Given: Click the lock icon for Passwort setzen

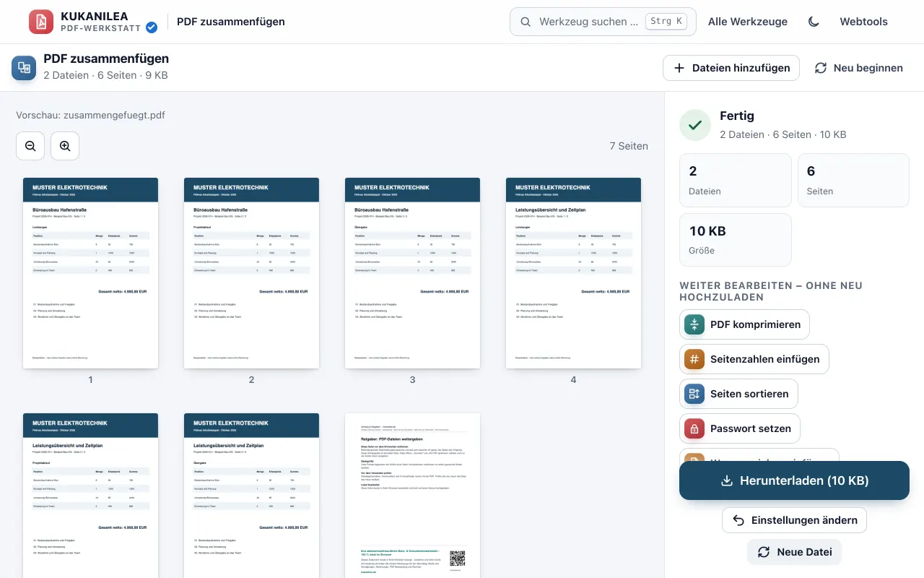Looking at the screenshot, I should click(694, 428).
